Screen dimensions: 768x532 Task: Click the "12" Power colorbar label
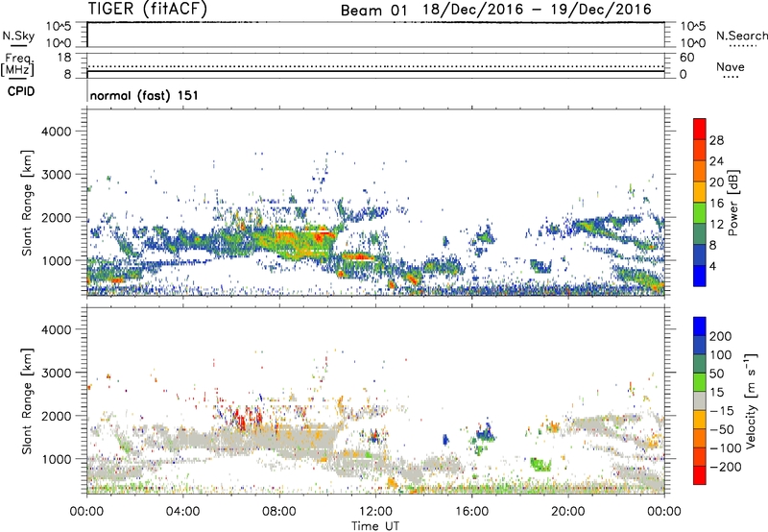click(716, 225)
